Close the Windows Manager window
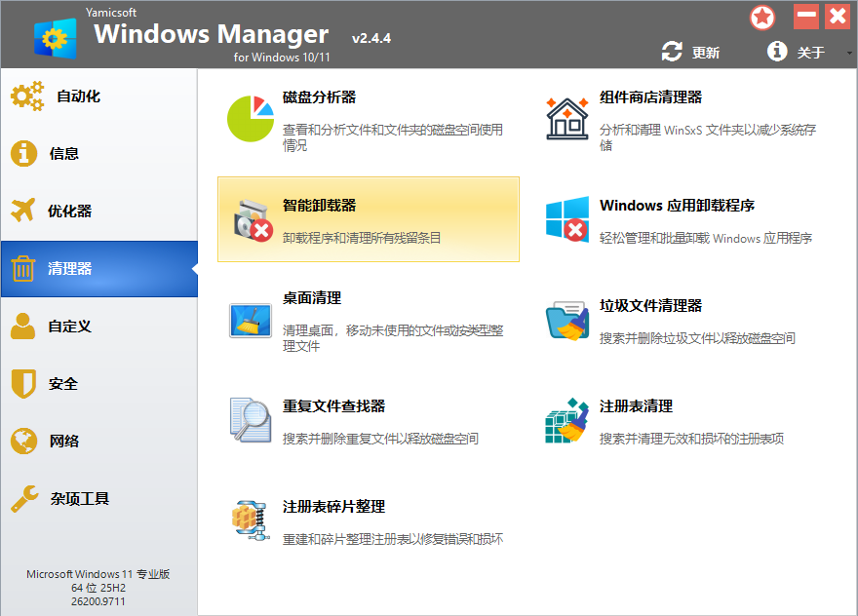The image size is (858, 616). tap(838, 17)
